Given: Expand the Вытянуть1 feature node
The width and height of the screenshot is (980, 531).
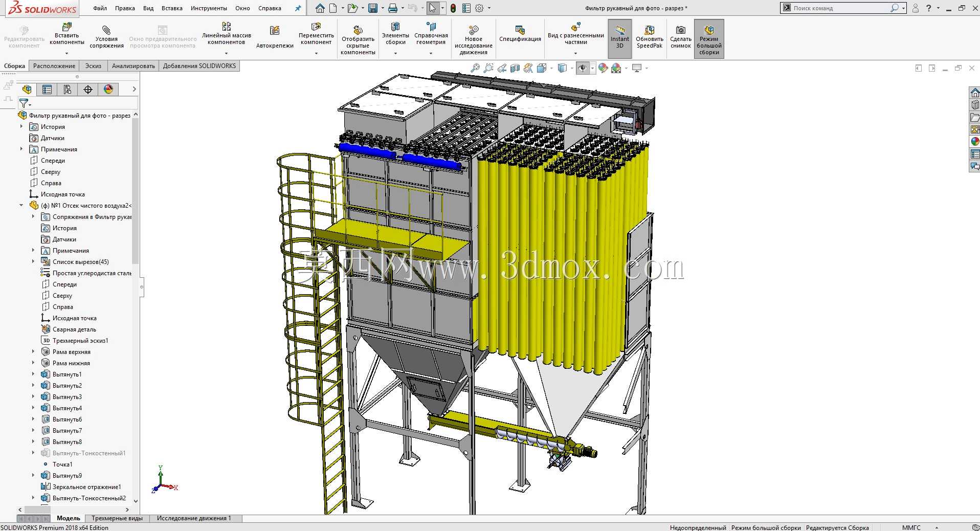Looking at the screenshot, I should pyautogui.click(x=33, y=374).
